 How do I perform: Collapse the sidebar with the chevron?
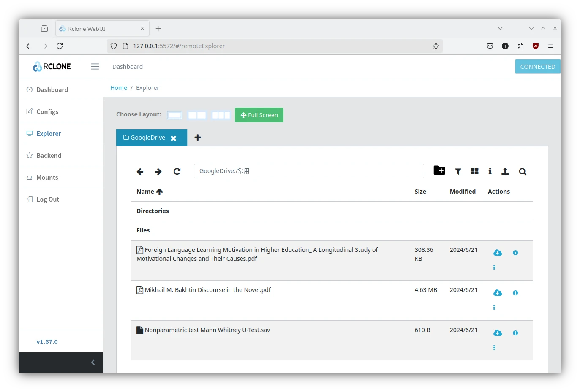point(93,362)
